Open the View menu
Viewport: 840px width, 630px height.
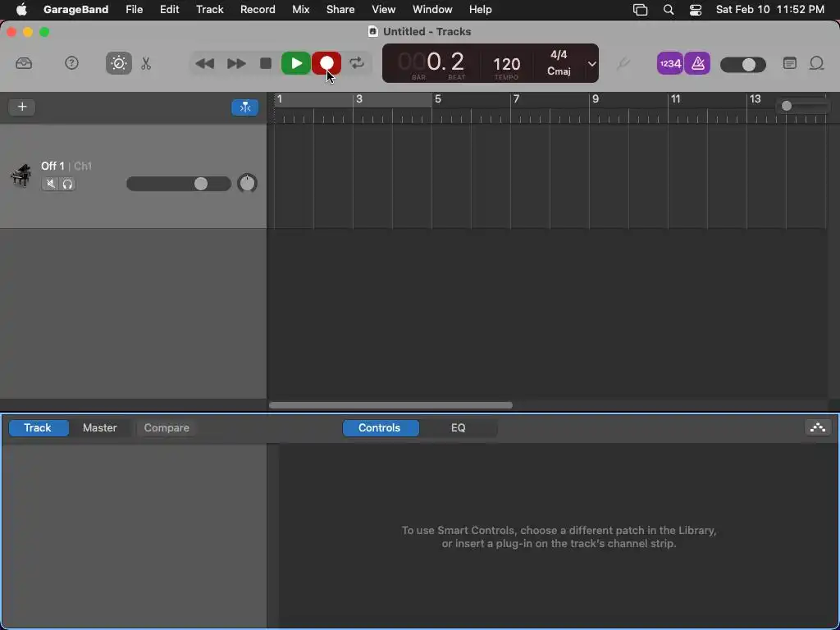pos(384,10)
